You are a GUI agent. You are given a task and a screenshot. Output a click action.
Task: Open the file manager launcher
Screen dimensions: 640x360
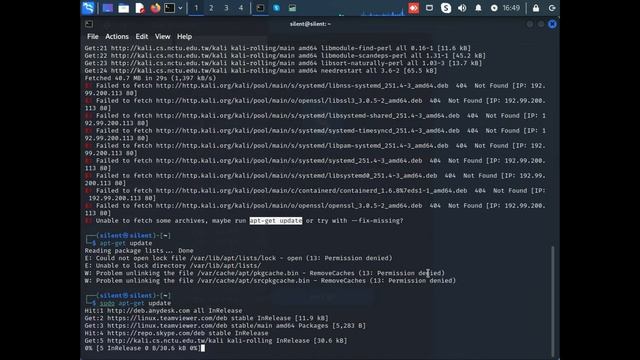point(124,8)
